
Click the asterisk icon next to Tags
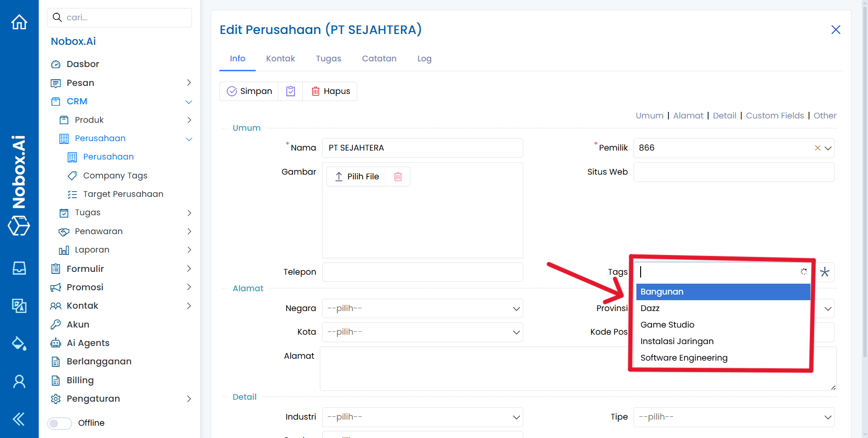click(x=825, y=272)
